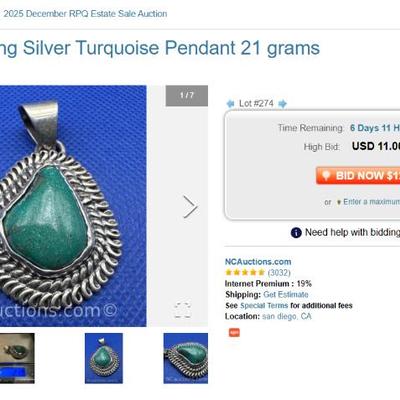Open the Enter a maximum bid link
The height and width of the screenshot is (400, 400).
(x=371, y=202)
